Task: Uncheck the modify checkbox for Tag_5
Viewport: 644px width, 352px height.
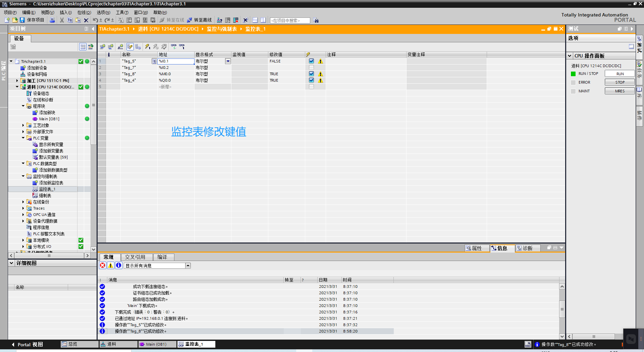Action: tap(311, 61)
